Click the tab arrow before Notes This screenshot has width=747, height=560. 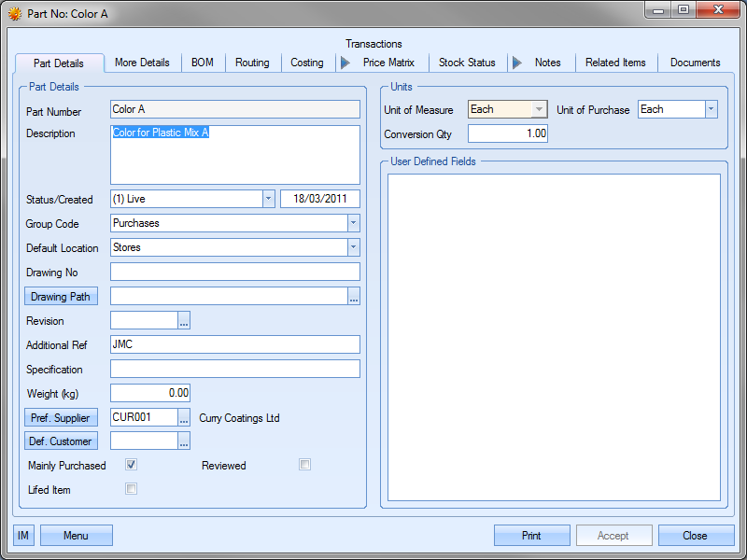(516, 63)
